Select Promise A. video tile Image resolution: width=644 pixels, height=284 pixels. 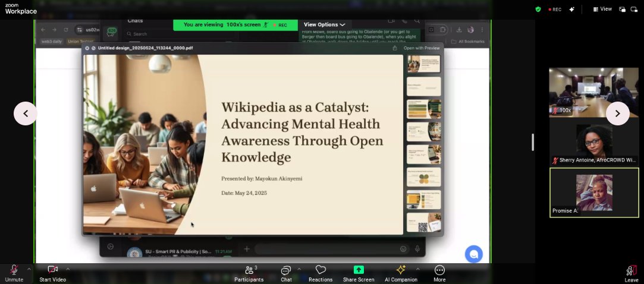click(x=594, y=193)
